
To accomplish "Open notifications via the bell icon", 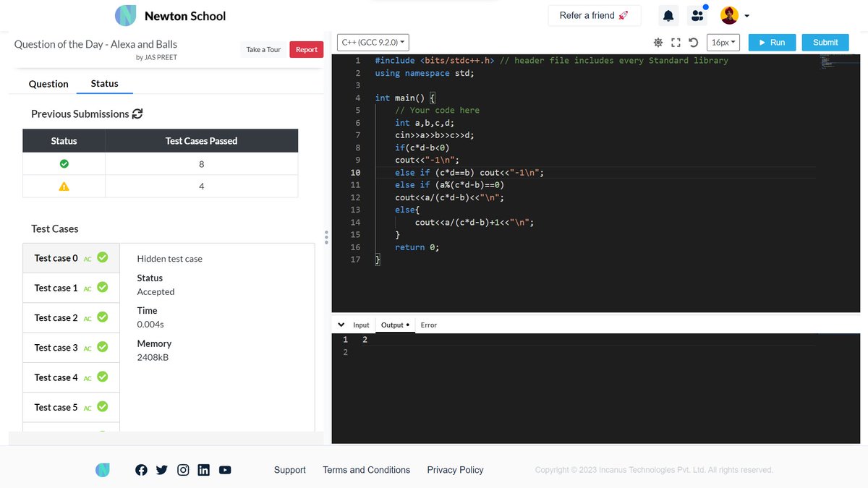I will point(668,15).
